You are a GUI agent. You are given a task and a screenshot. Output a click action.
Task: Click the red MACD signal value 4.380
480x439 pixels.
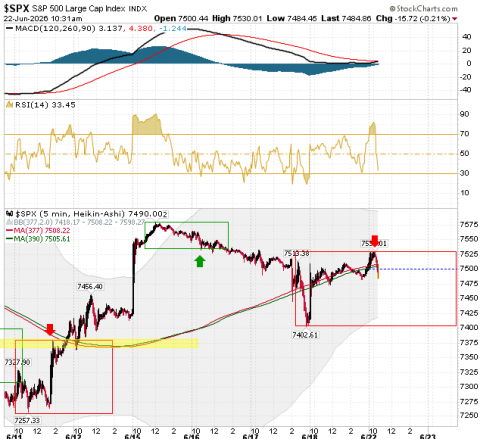coord(140,29)
